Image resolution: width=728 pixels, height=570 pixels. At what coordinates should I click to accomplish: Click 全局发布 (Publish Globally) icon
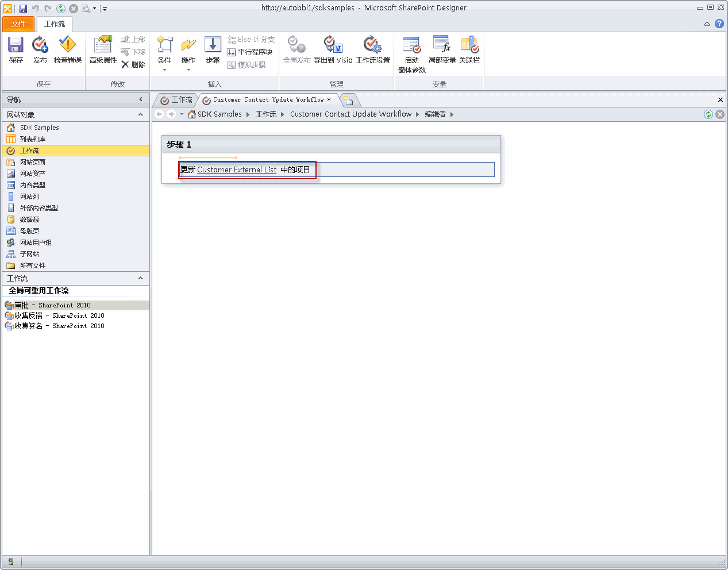point(296,50)
